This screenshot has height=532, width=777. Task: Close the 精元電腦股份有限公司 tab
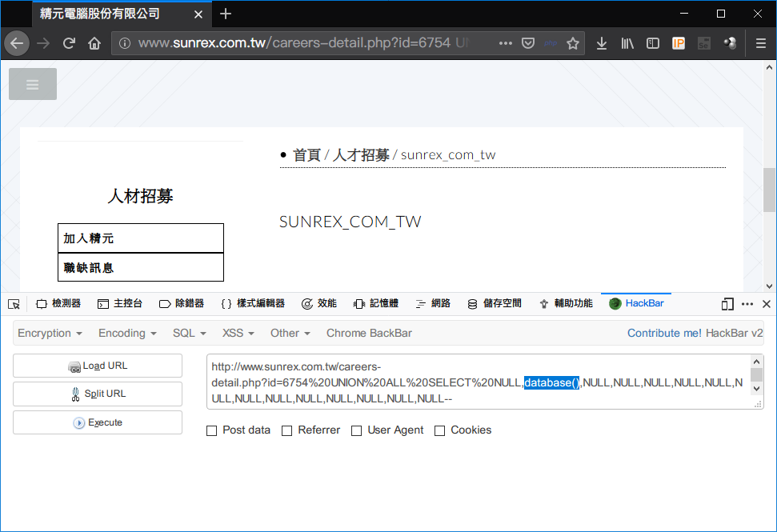198,14
